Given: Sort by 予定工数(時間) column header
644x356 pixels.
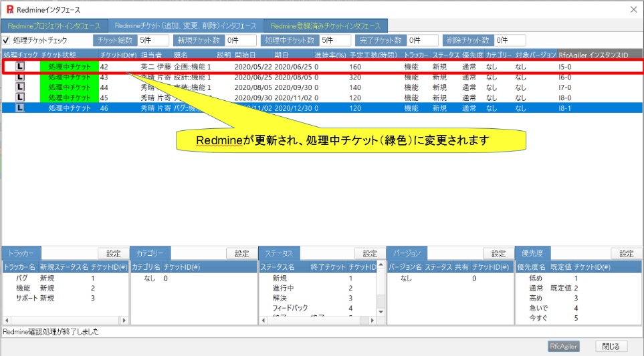Looking at the screenshot, I should click(373, 55).
